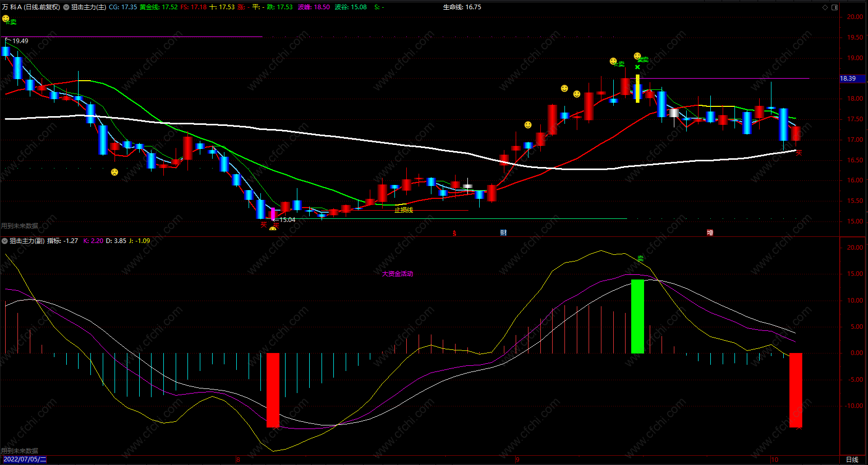Click the 大资金活动 label in sub-chart
This screenshot has width=868, height=465.
click(x=398, y=274)
